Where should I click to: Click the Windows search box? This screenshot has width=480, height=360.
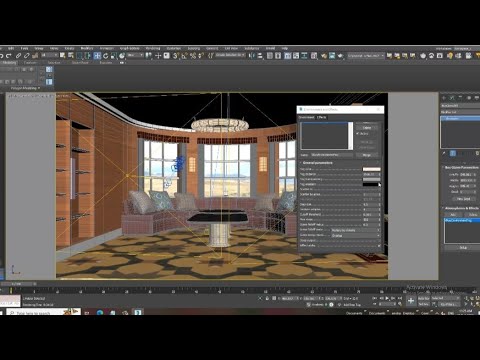[x=43, y=312]
